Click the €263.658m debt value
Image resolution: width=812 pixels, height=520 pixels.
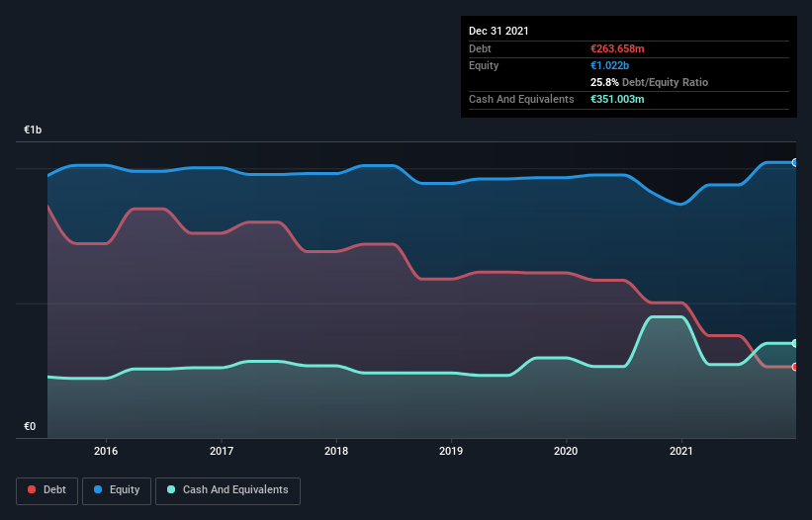click(x=617, y=48)
